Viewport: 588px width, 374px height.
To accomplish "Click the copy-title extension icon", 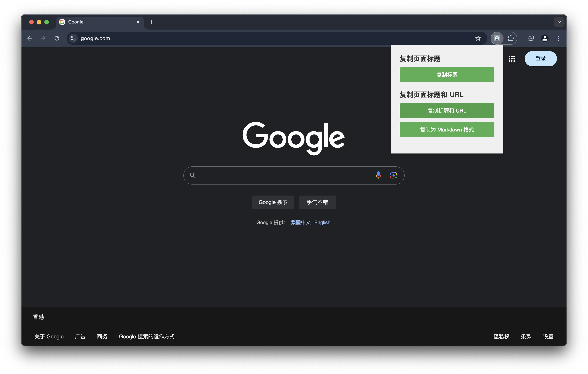I will pos(497,38).
